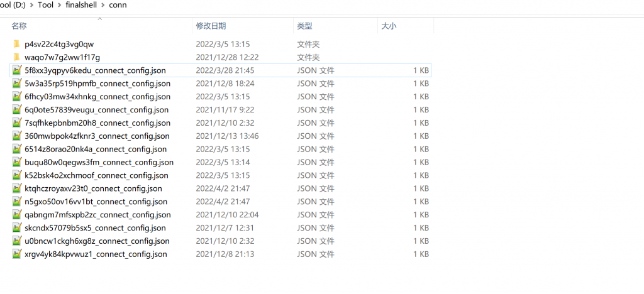Sort files by 修改日期 column header
The height and width of the screenshot is (294, 644).
[x=211, y=26]
